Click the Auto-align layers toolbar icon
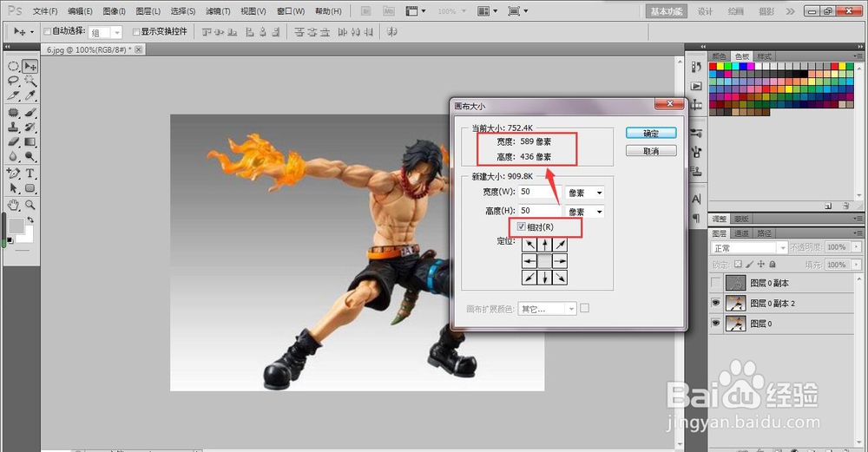 392,32
